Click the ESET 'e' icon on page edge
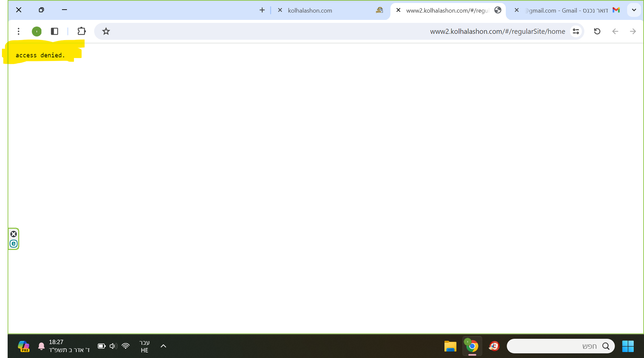The width and height of the screenshot is (644, 358). click(x=14, y=244)
